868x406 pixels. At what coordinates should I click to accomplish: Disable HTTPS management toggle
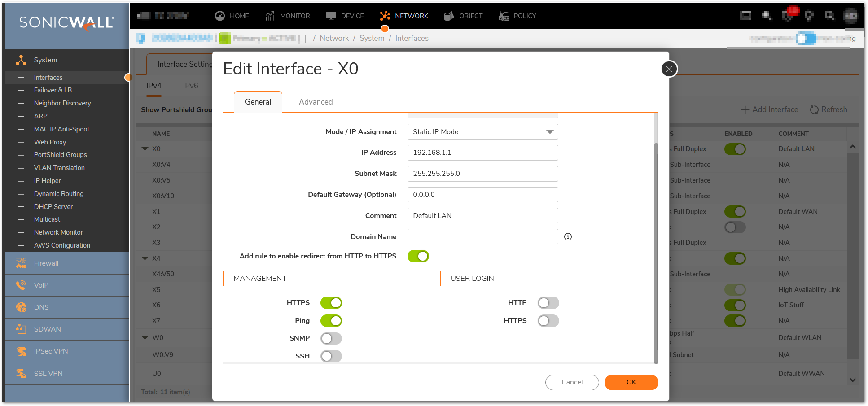(x=331, y=303)
